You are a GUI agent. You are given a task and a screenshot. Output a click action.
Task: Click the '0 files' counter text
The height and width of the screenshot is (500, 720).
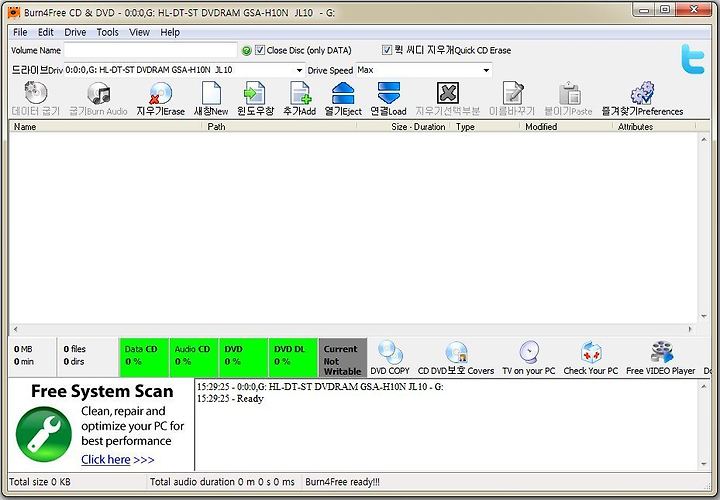(74, 349)
